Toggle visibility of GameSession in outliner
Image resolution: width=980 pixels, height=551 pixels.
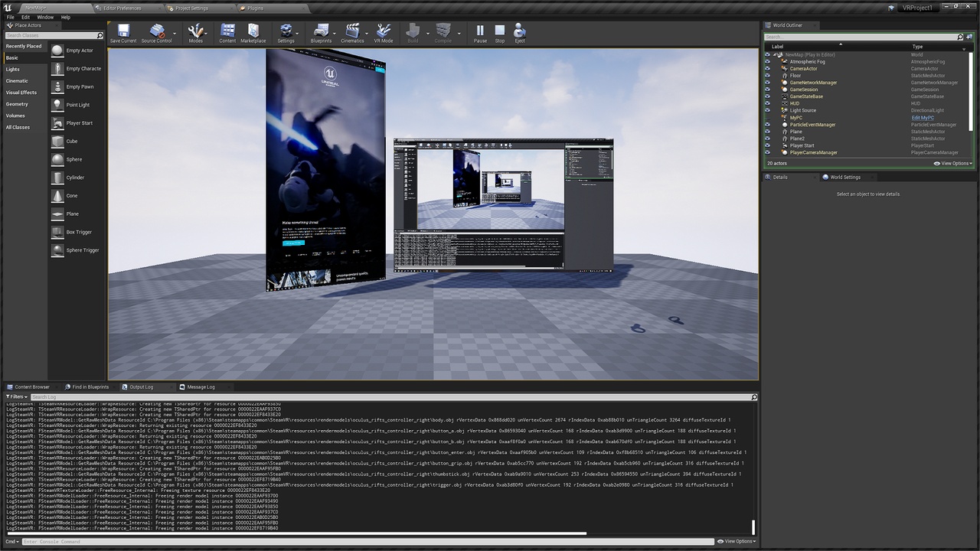click(768, 90)
